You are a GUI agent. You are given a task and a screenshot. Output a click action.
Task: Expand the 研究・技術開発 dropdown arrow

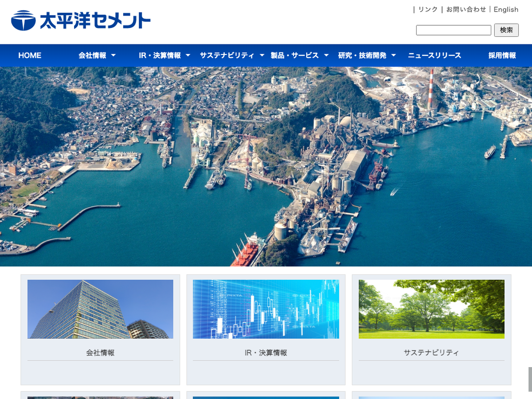(x=394, y=55)
